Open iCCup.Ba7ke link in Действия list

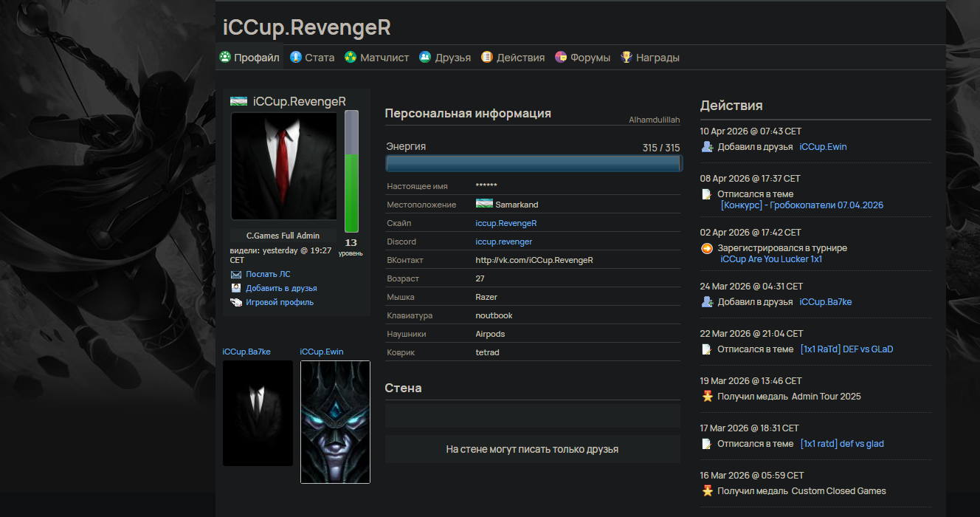(826, 301)
